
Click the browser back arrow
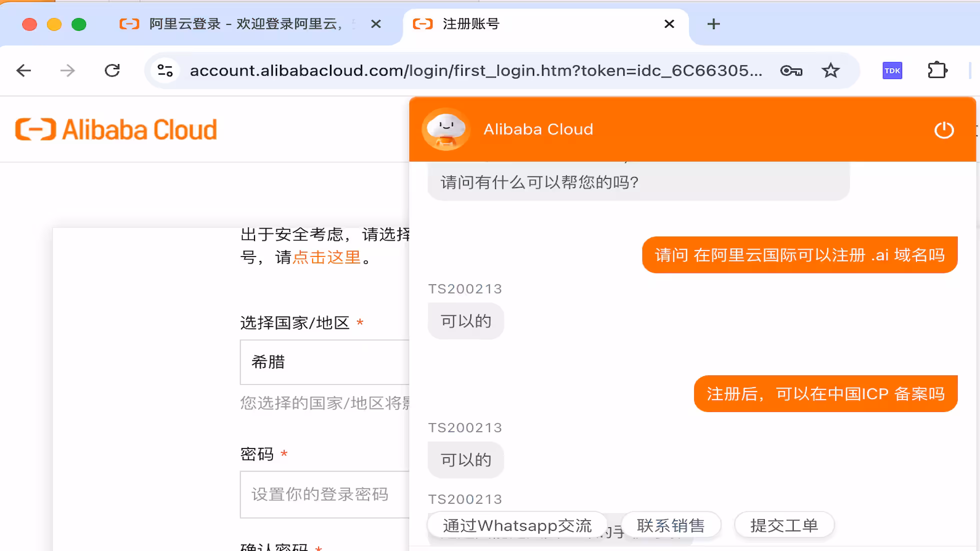click(x=23, y=70)
